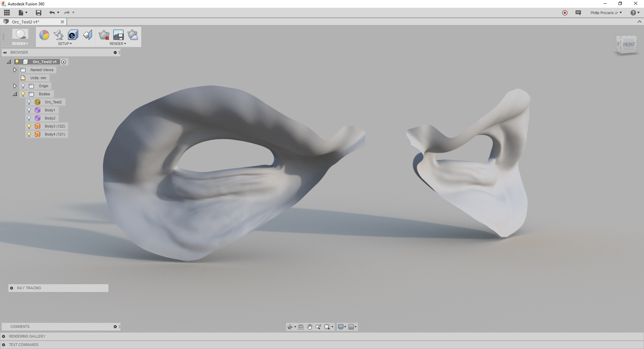Open the File menu dropdown arrow
This screenshot has width=644, height=349.
pos(26,13)
